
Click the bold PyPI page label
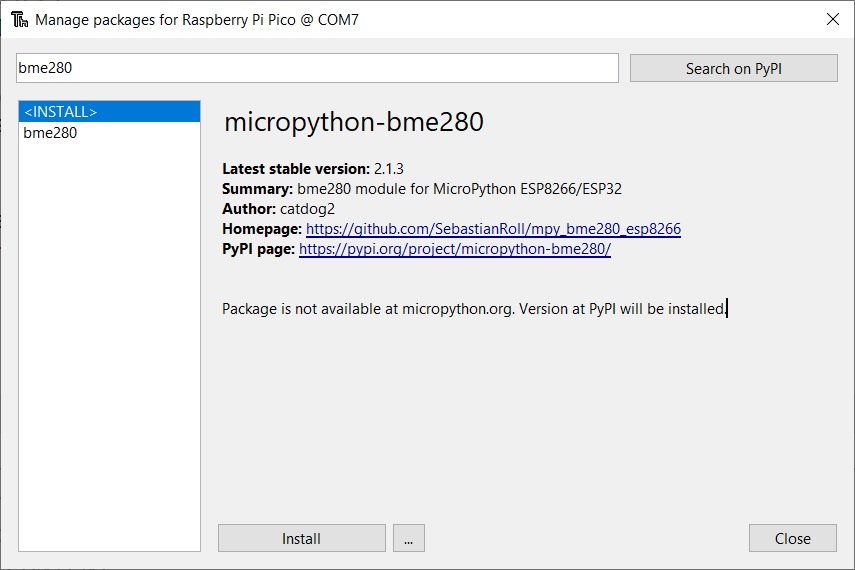258,249
